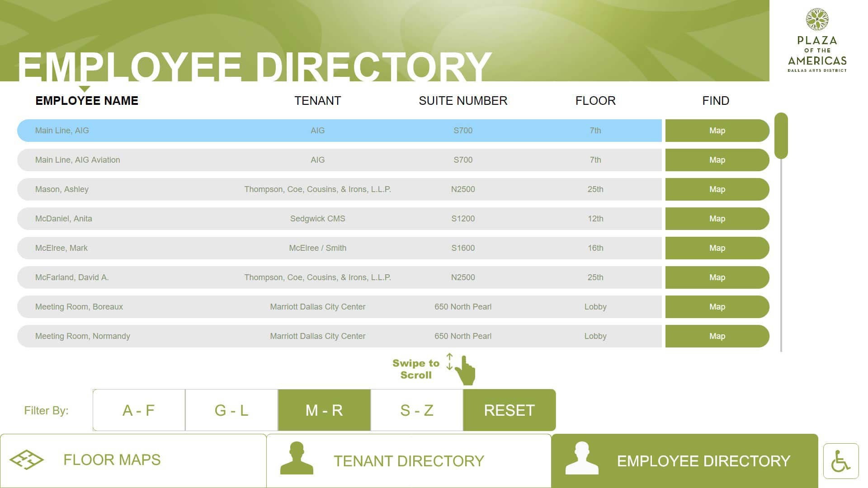Image resolution: width=868 pixels, height=488 pixels.
Task: Click tenant Sedgwick CMS
Action: [318, 219]
